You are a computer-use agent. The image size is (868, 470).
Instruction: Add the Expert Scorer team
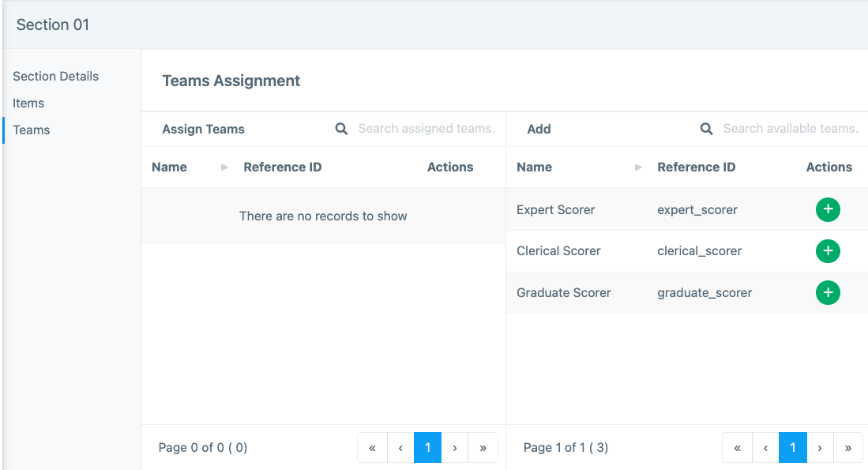click(x=828, y=209)
